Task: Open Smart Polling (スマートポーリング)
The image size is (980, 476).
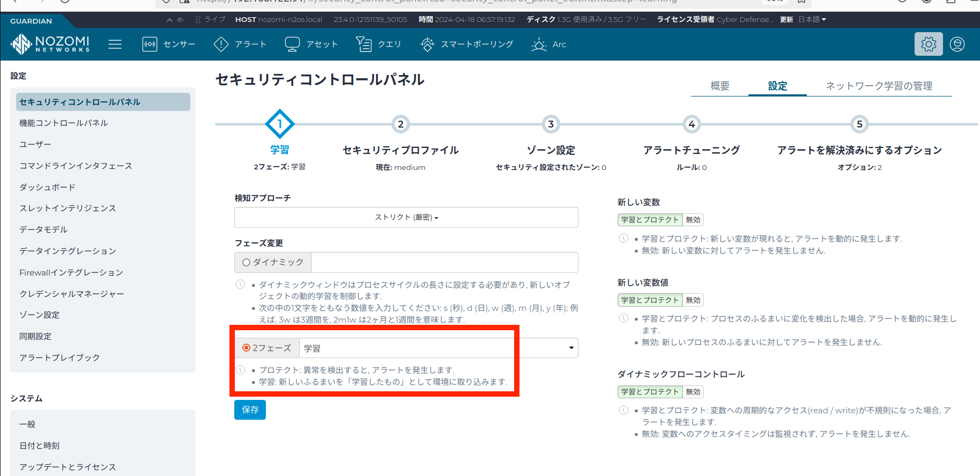Action: click(x=467, y=44)
